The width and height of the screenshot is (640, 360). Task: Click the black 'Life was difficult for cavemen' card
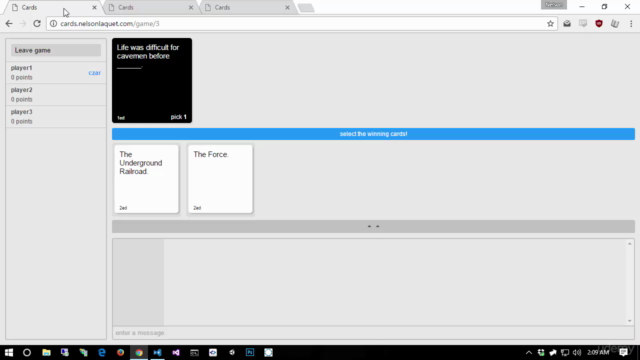pyautogui.click(x=152, y=80)
